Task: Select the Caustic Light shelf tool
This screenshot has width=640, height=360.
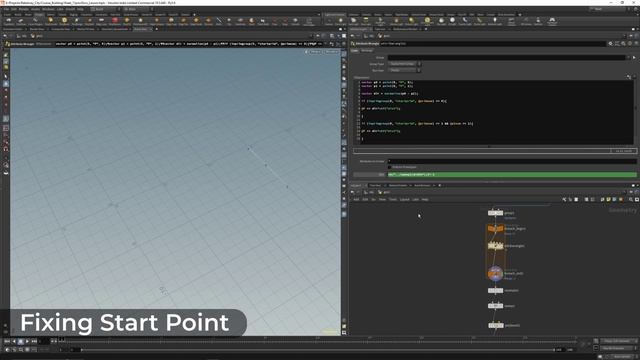Action: click(465, 21)
